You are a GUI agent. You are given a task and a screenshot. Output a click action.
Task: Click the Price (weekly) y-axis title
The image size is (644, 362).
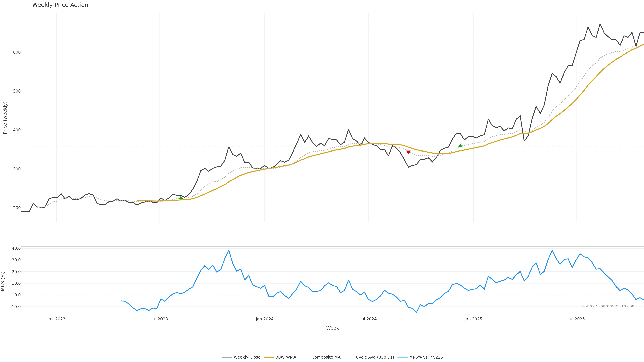5,118
